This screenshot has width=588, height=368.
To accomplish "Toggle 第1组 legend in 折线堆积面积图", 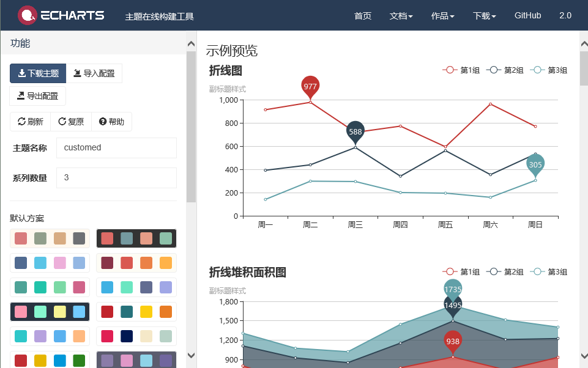I will pyautogui.click(x=461, y=271).
